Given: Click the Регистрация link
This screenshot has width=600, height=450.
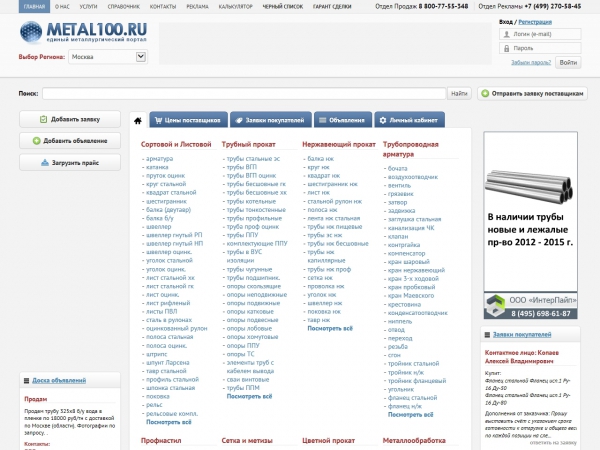Looking at the screenshot, I should click(535, 22).
